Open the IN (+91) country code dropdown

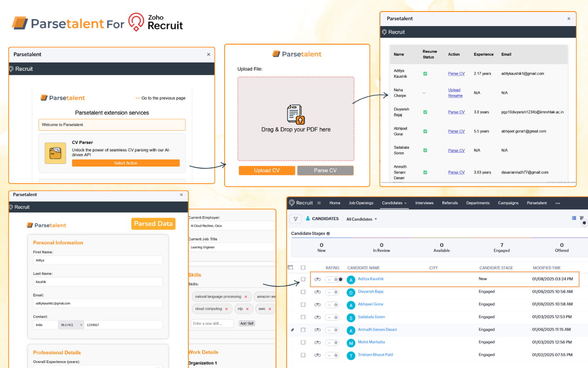[71, 325]
